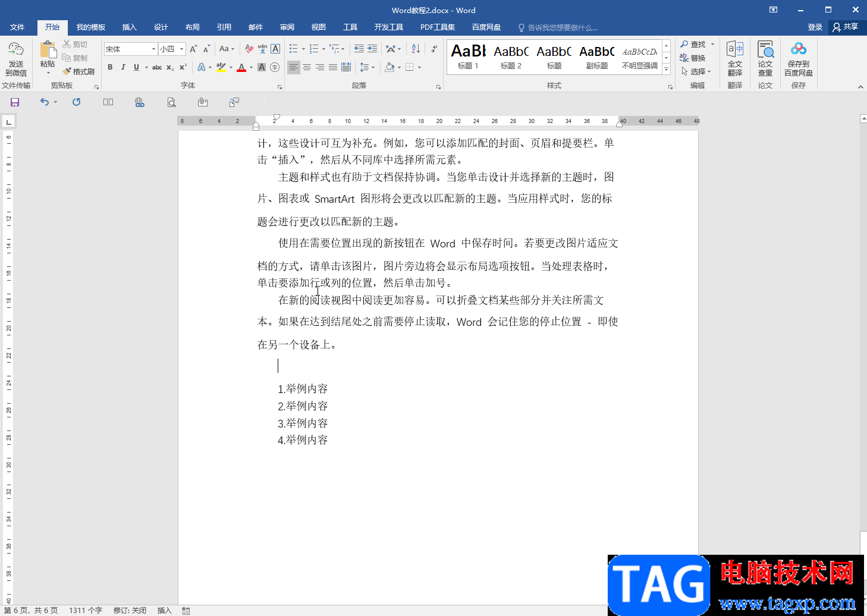867x616 pixels.
Task: Click the Paste clipboard icon
Action: tap(48, 50)
